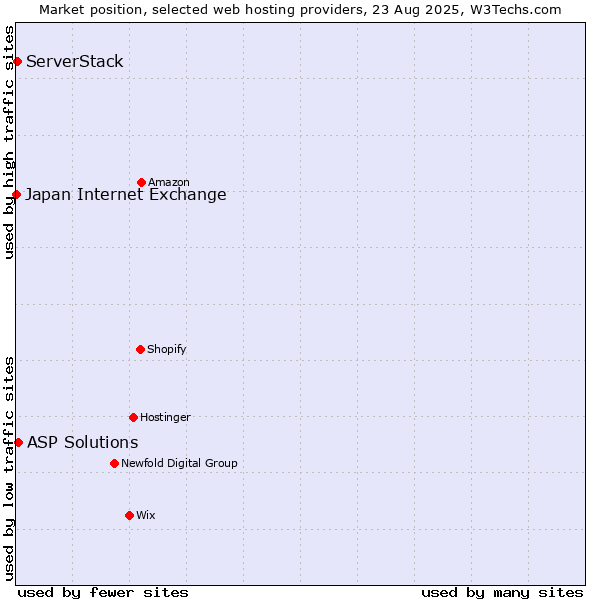Click the chart title with W3Techs.com
The image size is (600, 600).
tap(300, 10)
